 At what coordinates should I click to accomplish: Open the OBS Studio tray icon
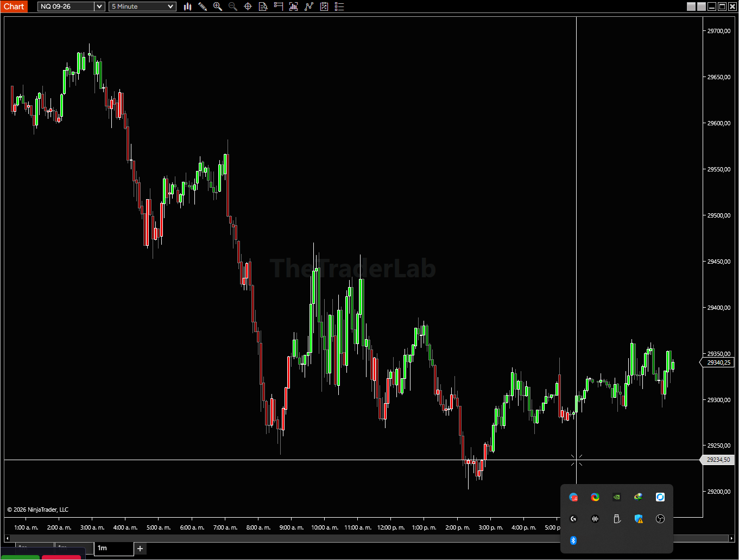click(660, 519)
